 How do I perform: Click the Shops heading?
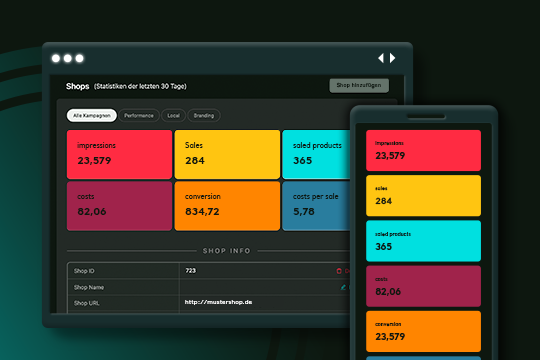[77, 86]
